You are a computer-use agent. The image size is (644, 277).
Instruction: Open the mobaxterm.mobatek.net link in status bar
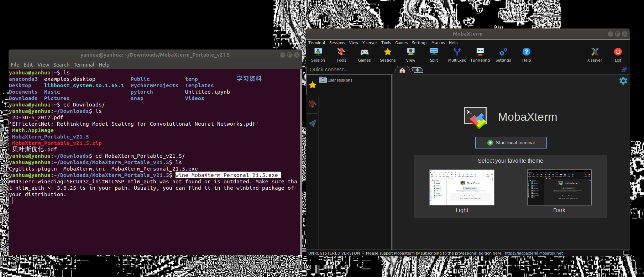[534, 253]
